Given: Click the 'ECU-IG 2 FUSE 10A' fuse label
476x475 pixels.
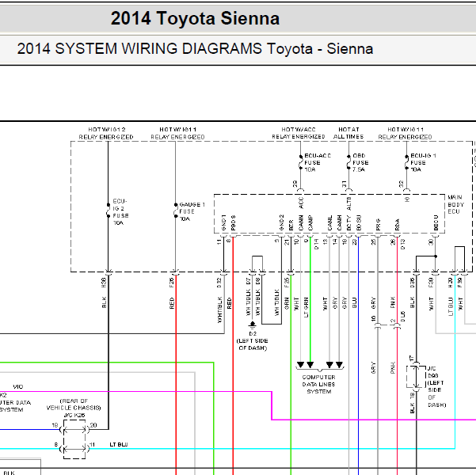Looking at the screenshot, I should [121, 212].
